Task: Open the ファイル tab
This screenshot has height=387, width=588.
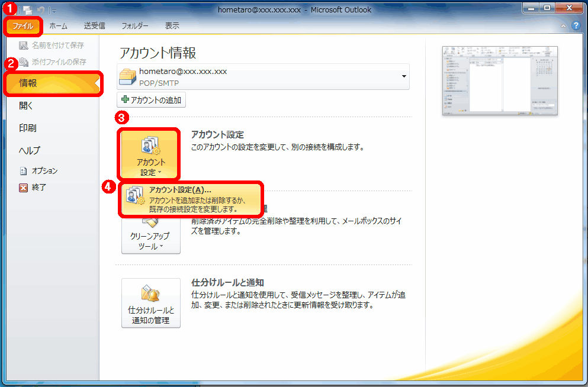Action: 23,26
